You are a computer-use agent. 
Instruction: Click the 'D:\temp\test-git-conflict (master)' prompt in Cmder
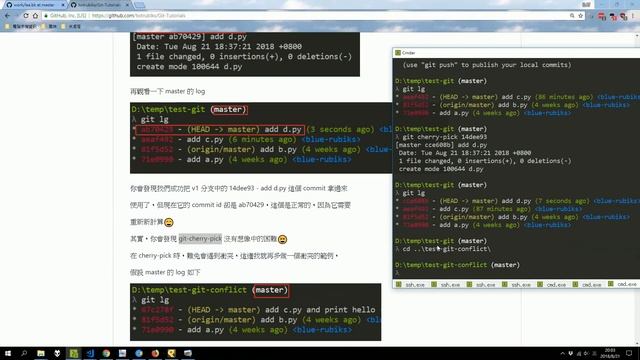(x=457, y=265)
